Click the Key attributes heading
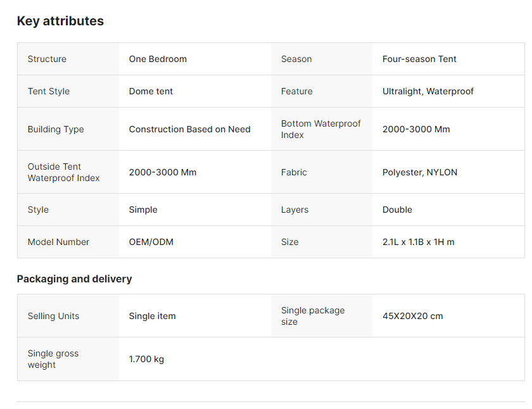 (x=60, y=21)
